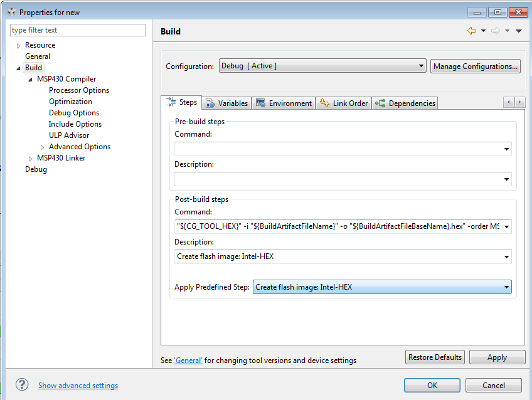This screenshot has width=532, height=400.
Task: Switch to the Dependencies tab
Action: (x=405, y=103)
